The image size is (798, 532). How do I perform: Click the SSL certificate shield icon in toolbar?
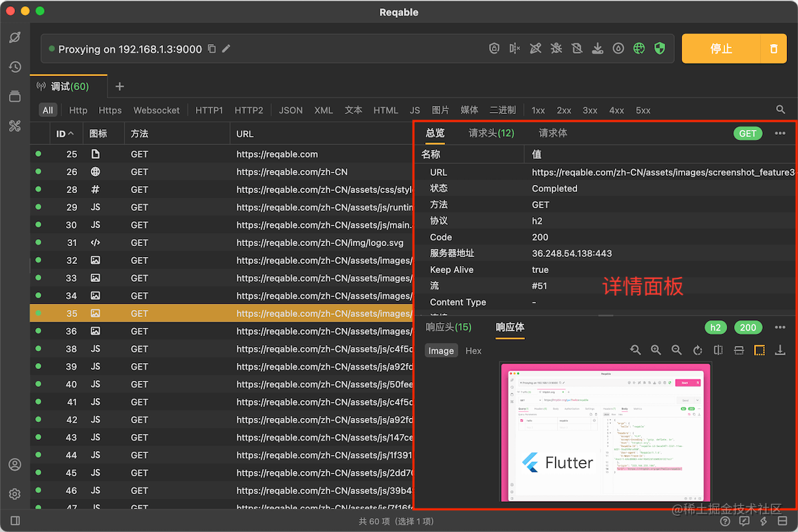[x=494, y=48]
